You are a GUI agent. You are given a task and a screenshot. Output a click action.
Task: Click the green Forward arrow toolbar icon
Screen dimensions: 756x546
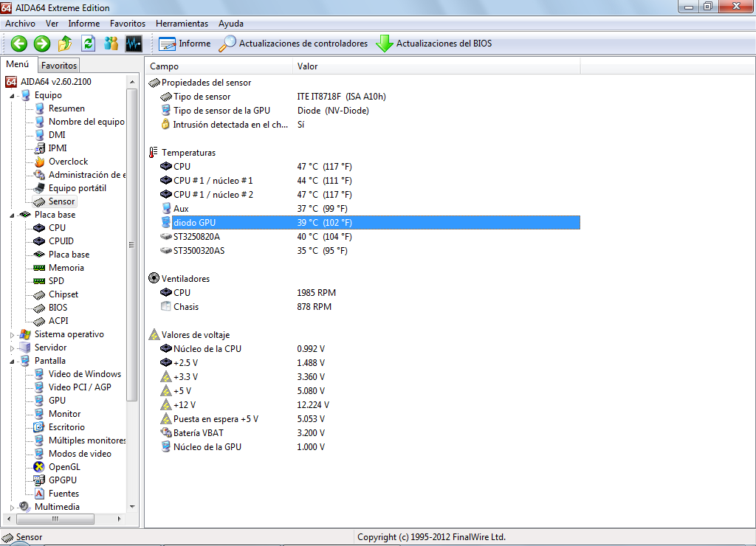[42, 44]
